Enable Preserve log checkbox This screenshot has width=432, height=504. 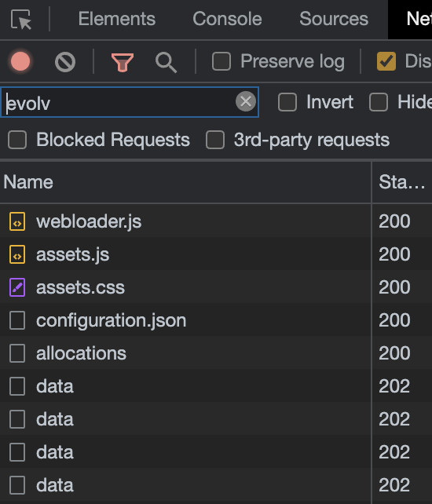click(221, 61)
